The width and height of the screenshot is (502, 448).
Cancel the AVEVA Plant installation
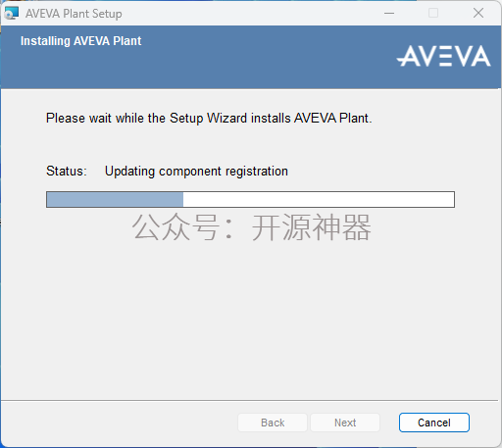point(434,423)
